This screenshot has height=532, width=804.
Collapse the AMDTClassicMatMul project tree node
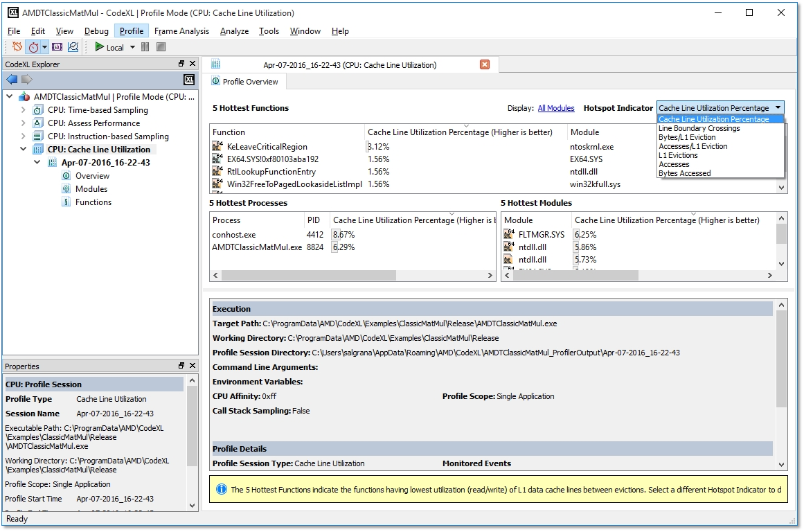10,96
